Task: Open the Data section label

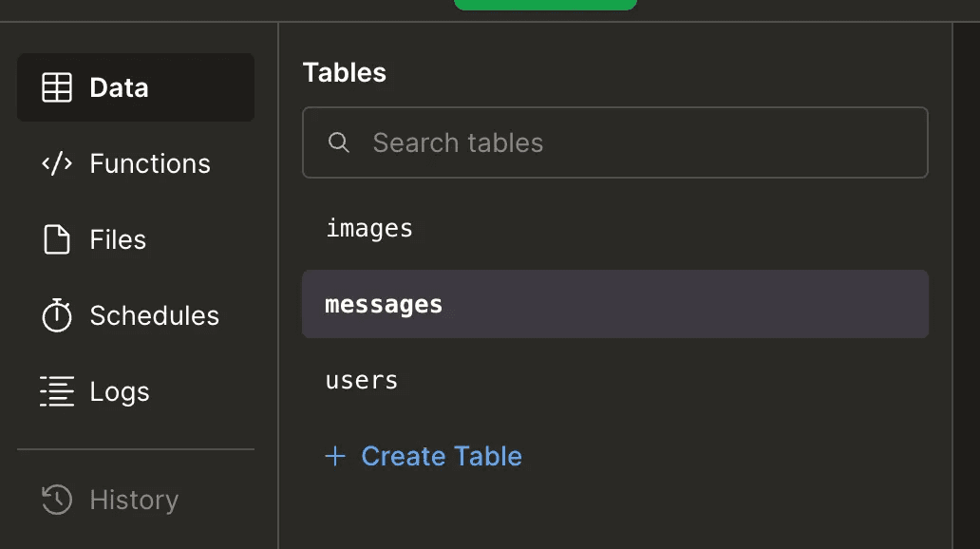Action: coord(119,88)
